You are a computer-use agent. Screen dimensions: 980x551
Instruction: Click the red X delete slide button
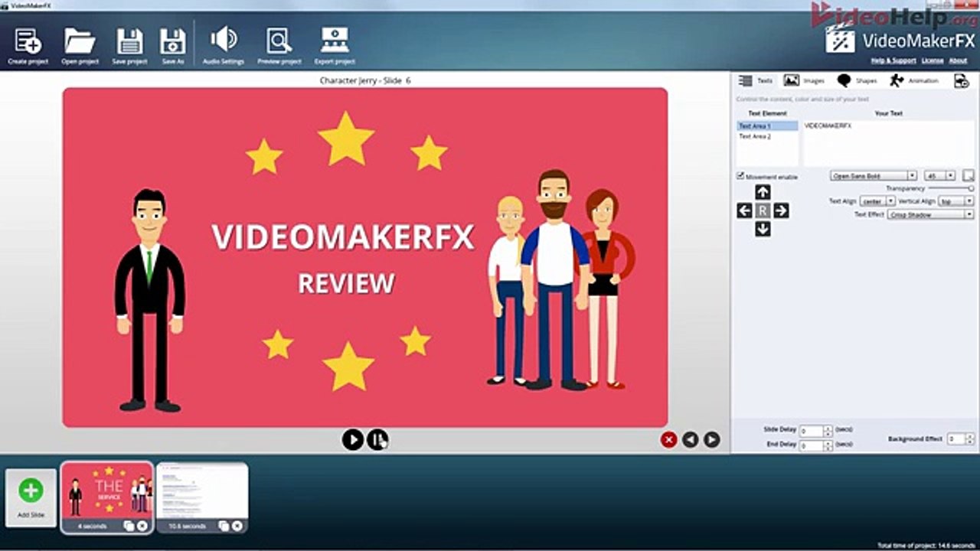669,439
